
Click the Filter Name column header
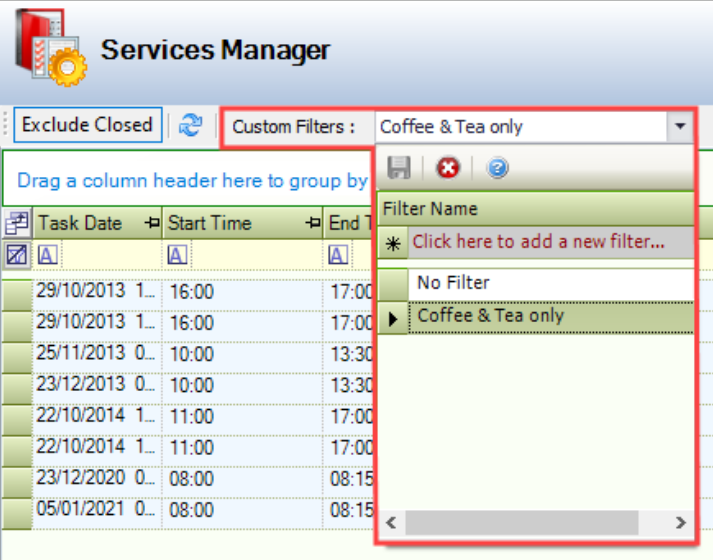pos(431,209)
